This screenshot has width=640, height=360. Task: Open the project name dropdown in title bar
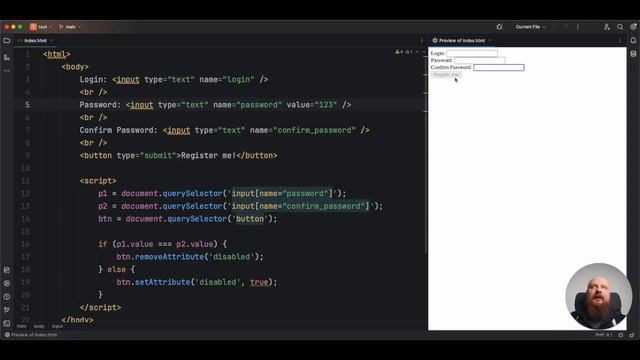click(41, 27)
